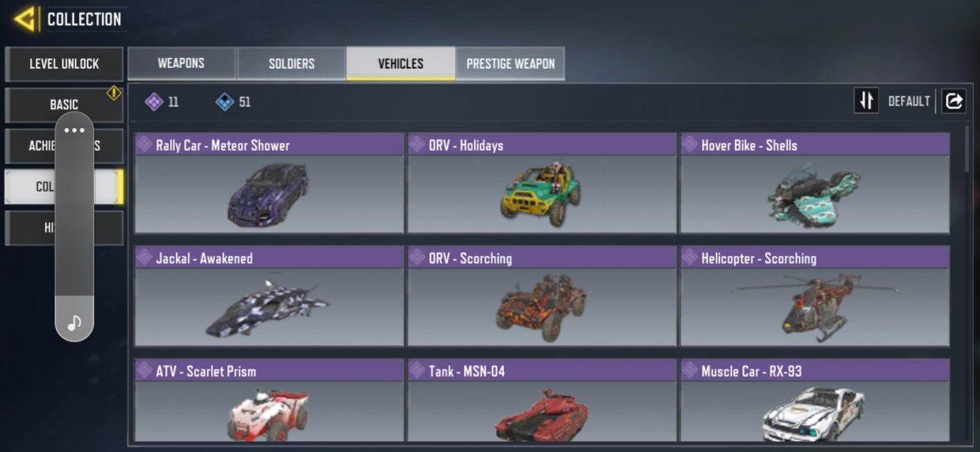The image size is (980, 452).
Task: Tap the music note icon on overlay
Action: 74,323
